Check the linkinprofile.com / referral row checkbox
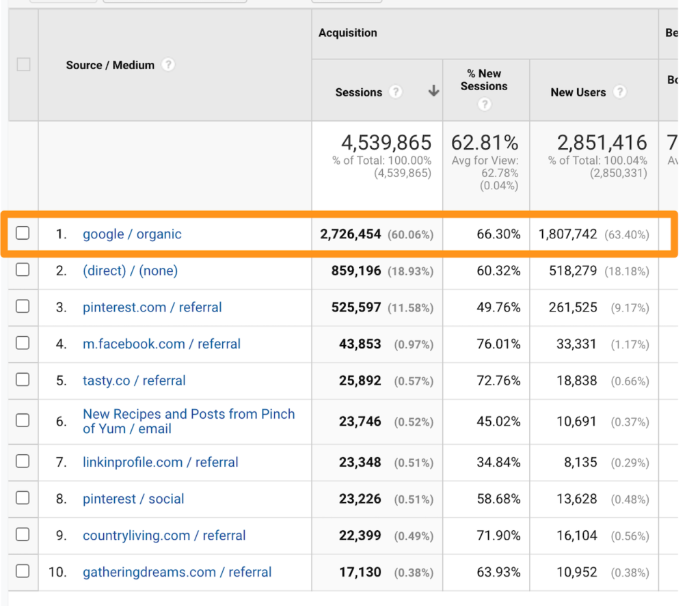The height and width of the screenshot is (606, 700). tap(23, 461)
